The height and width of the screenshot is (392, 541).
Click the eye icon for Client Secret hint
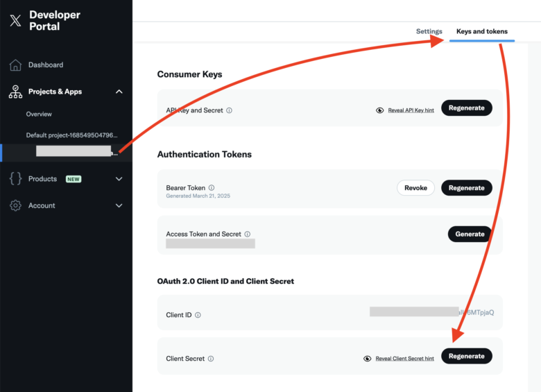point(367,359)
